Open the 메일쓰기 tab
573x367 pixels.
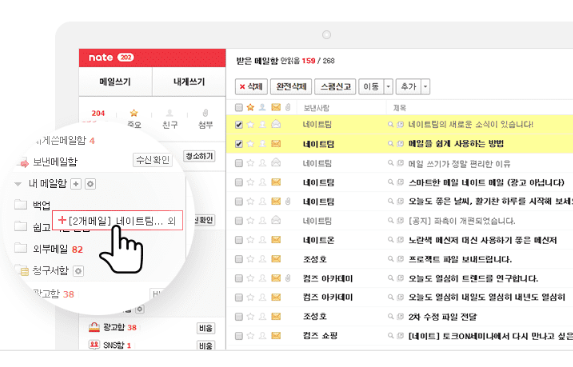click(x=115, y=82)
